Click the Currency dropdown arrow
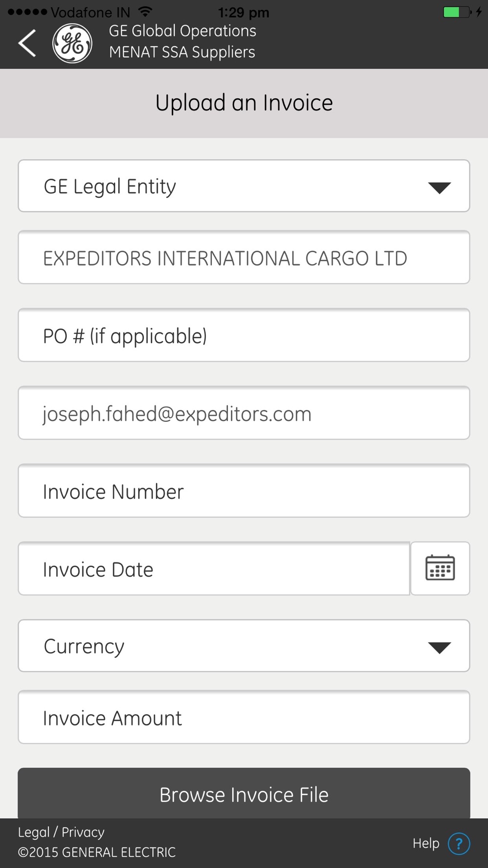The width and height of the screenshot is (488, 868). 439,647
